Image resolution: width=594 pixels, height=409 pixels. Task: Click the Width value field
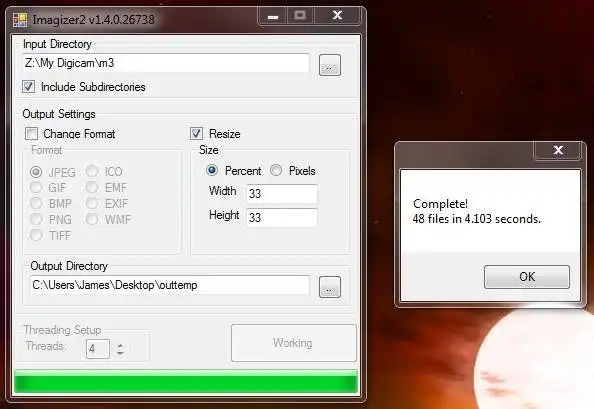(281, 194)
